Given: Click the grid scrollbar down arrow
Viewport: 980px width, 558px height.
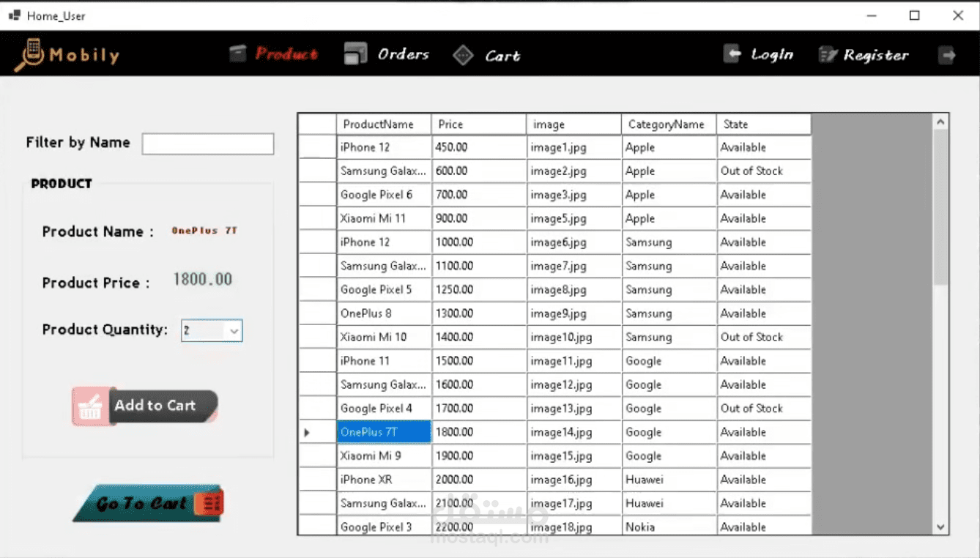Looking at the screenshot, I should [x=940, y=527].
